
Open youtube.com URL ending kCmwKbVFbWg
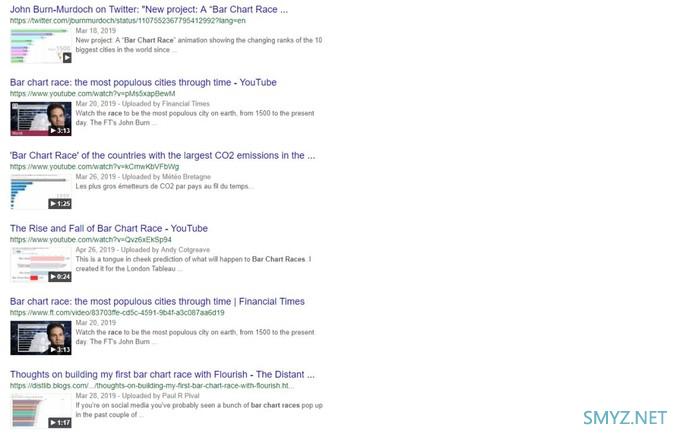point(94,166)
